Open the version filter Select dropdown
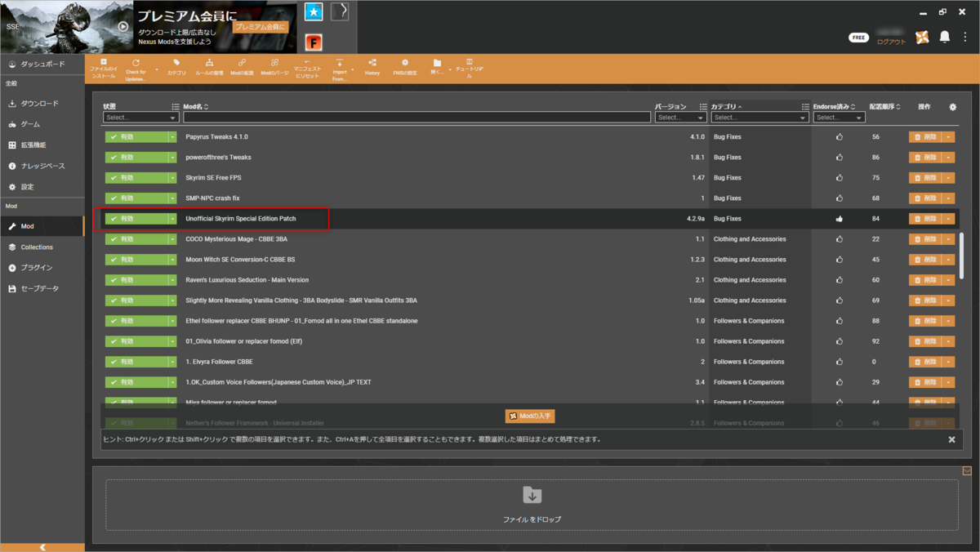The height and width of the screenshot is (552, 980). click(x=680, y=118)
